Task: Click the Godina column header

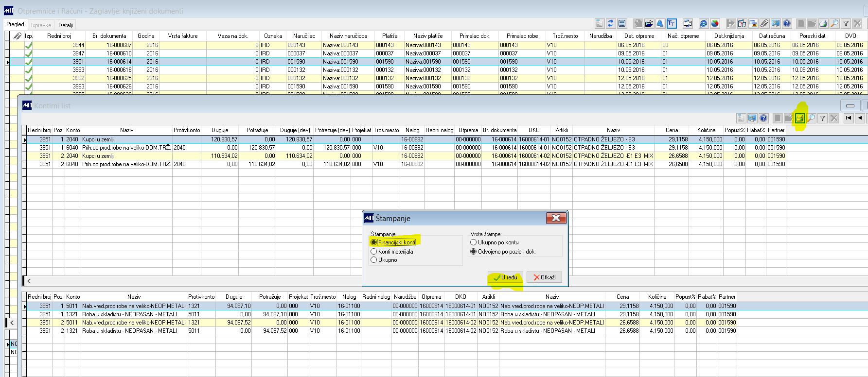Action: [x=146, y=36]
